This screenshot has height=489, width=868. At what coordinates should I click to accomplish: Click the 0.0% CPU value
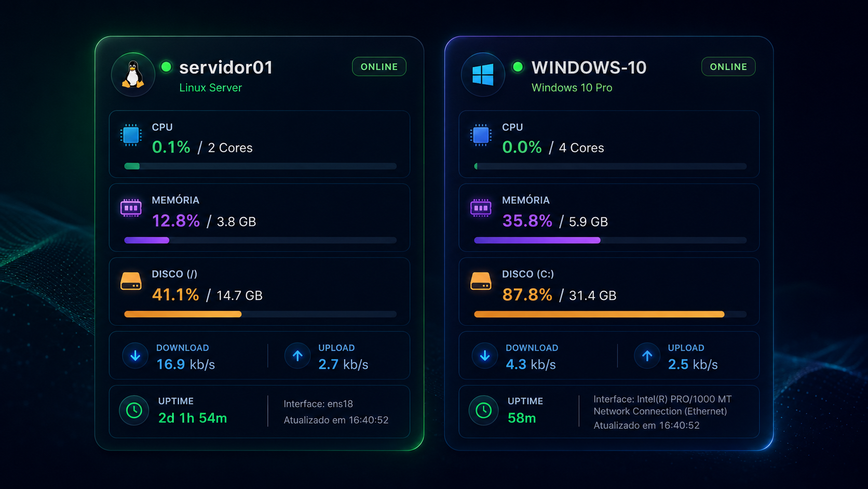[522, 147]
